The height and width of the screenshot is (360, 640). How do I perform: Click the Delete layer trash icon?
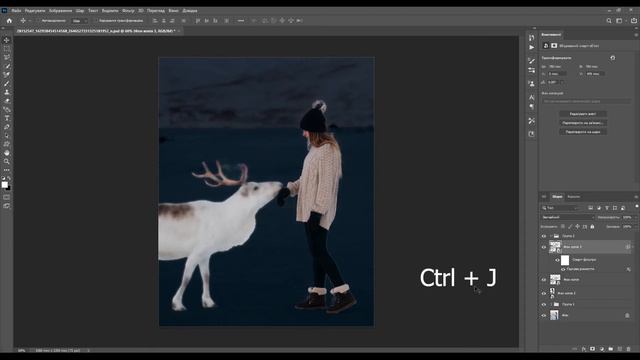click(x=628, y=349)
